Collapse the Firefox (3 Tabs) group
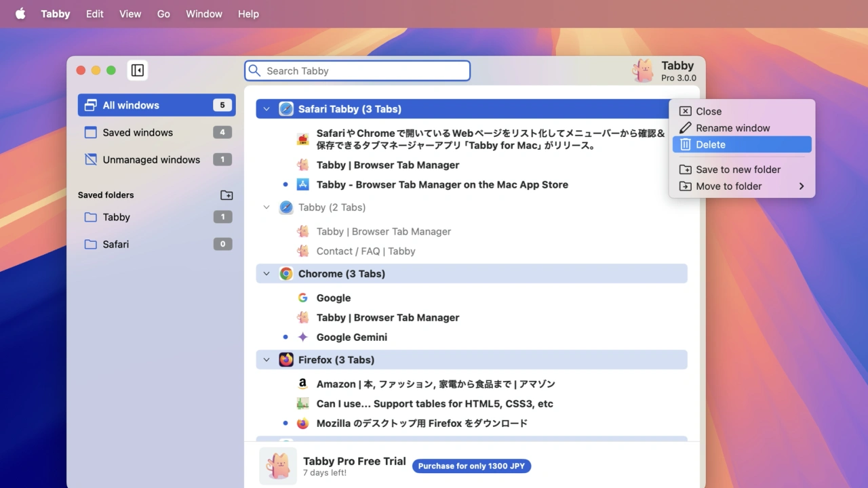868x488 pixels. pyautogui.click(x=267, y=360)
